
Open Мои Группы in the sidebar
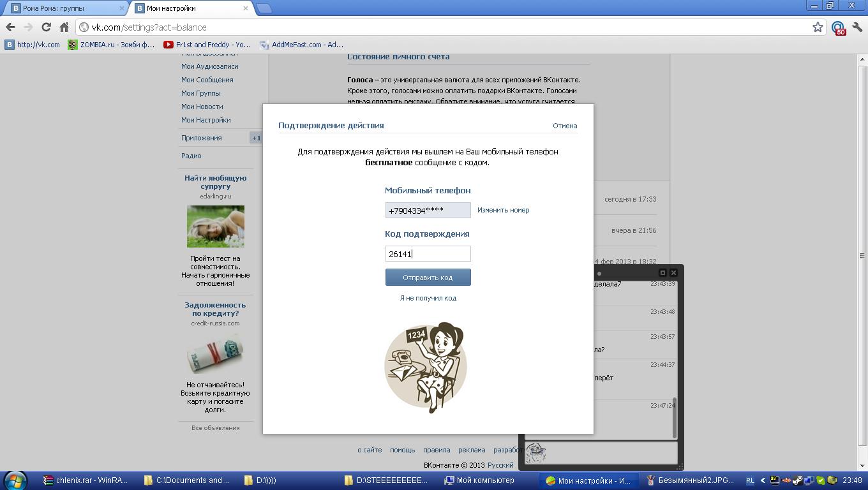point(200,93)
